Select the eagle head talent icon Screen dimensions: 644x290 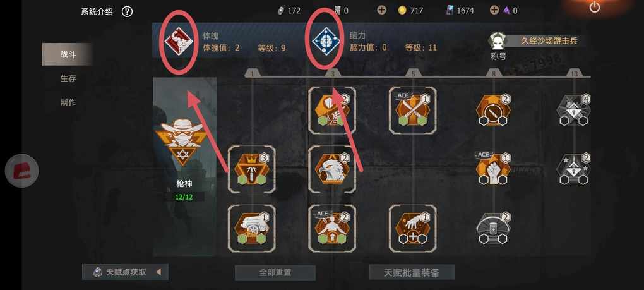tap(332, 169)
